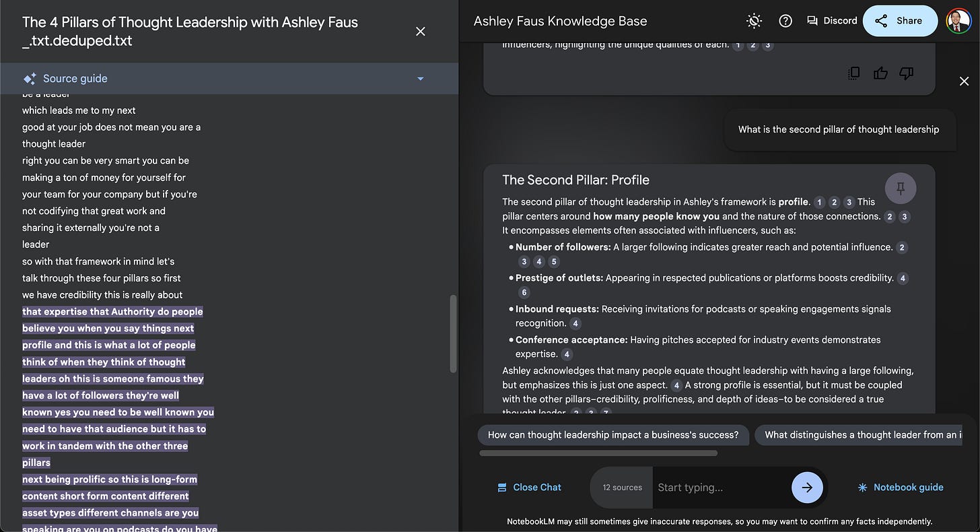Open the user profile avatar

(x=958, y=21)
